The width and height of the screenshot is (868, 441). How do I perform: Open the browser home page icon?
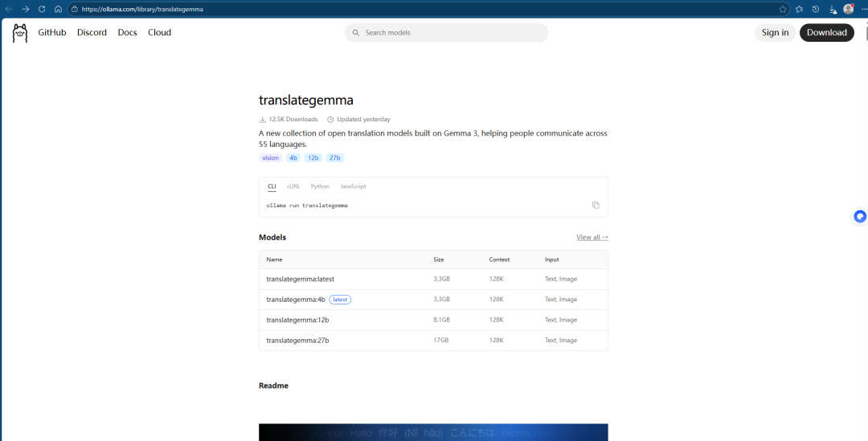click(x=58, y=9)
